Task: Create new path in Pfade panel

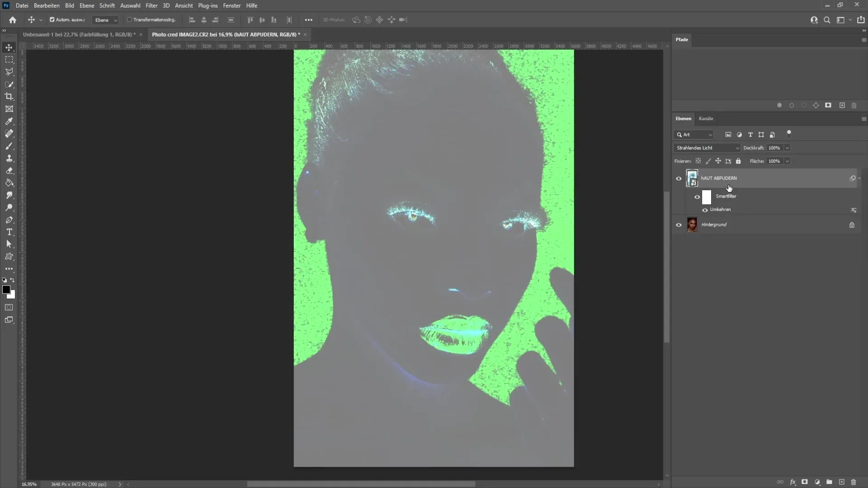Action: 842,105
